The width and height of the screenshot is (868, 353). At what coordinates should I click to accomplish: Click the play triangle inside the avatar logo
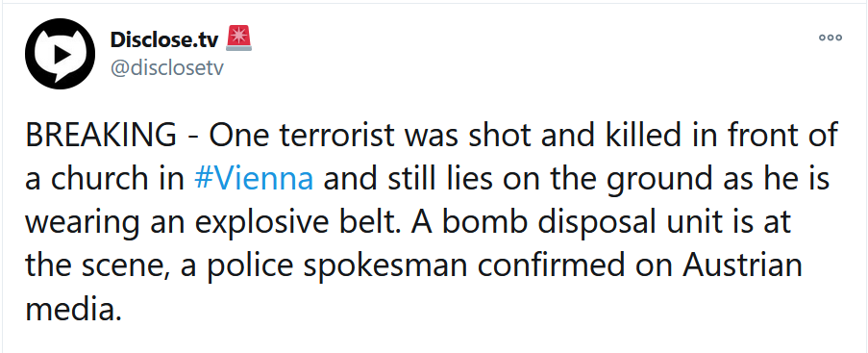pyautogui.click(x=61, y=54)
